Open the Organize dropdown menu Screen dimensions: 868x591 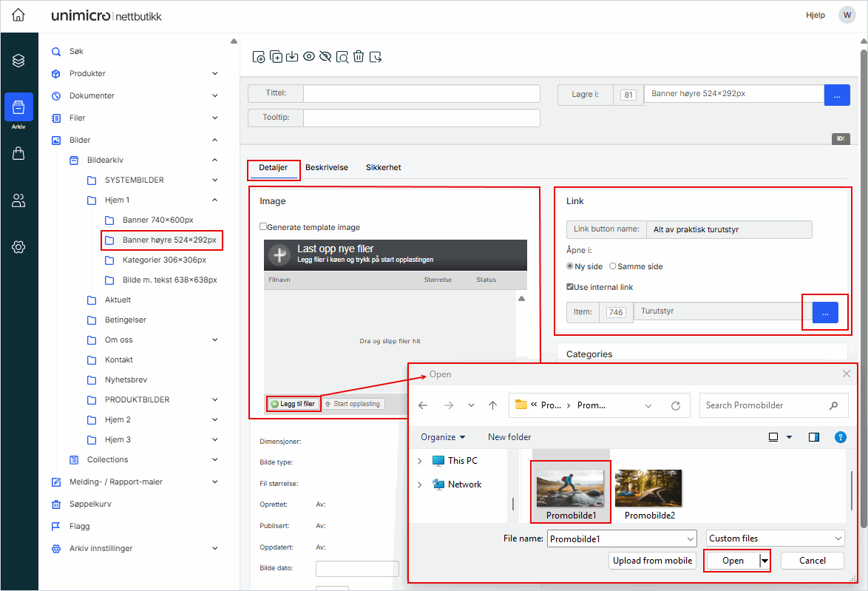(x=443, y=437)
